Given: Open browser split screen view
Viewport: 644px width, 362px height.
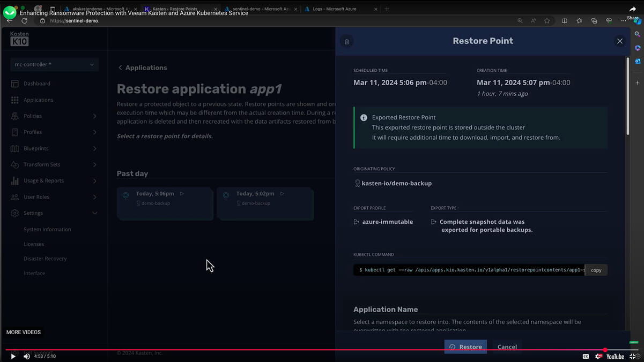Looking at the screenshot, I should point(564,21).
